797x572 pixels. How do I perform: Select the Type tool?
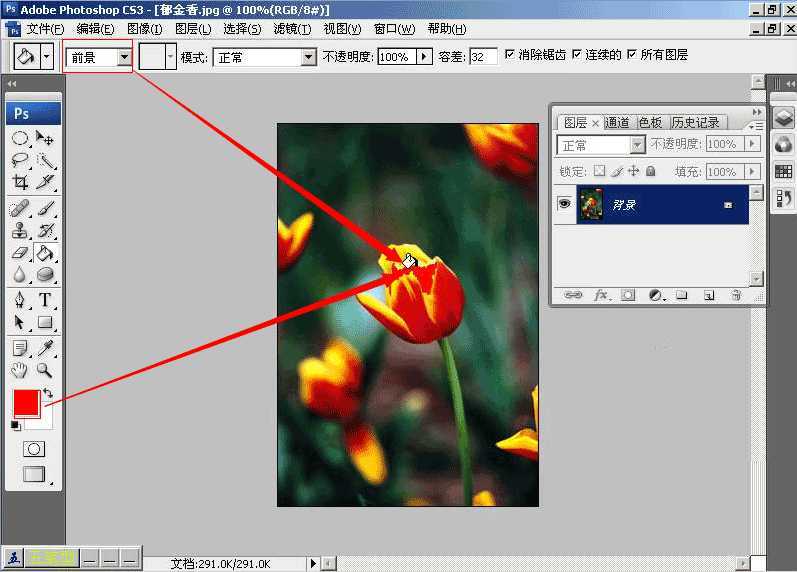pos(45,300)
